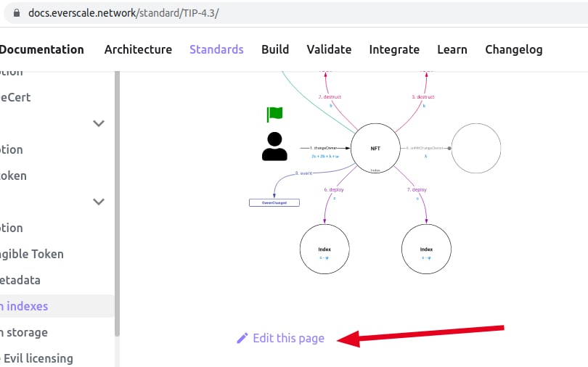The height and width of the screenshot is (367, 588).
Task: Click the left Index circle node
Action: tap(324, 250)
